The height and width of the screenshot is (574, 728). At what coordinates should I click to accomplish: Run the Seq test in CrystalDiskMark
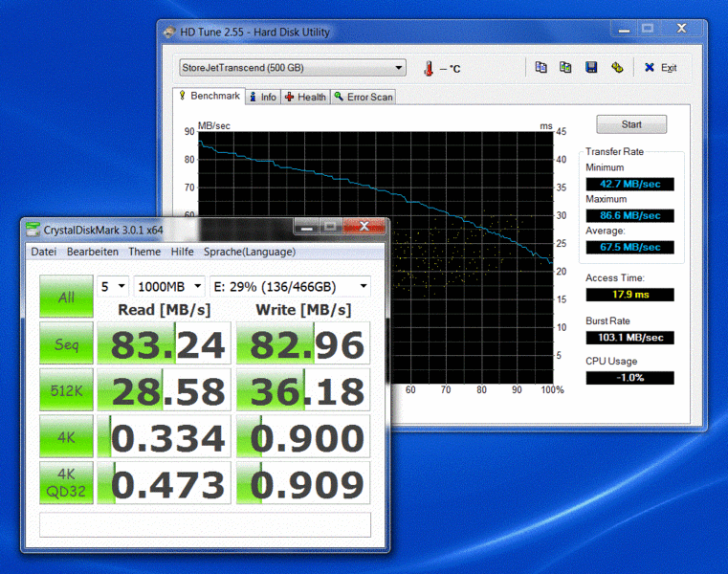pyautogui.click(x=66, y=343)
